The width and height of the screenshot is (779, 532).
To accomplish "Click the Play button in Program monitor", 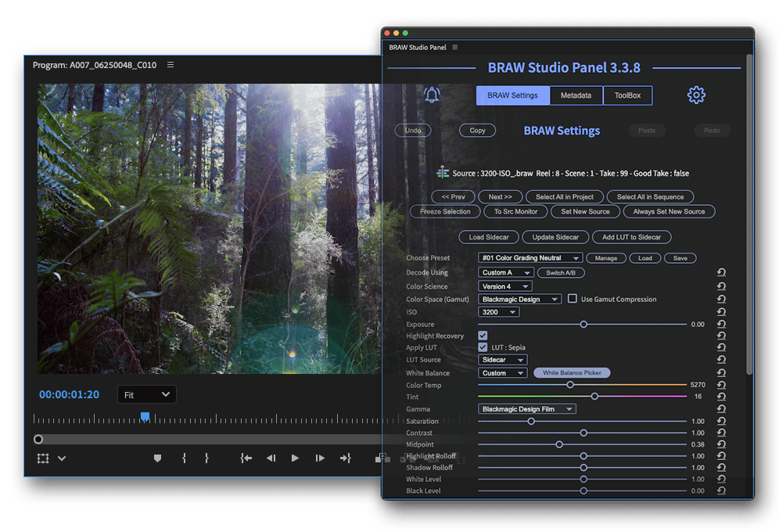I will coord(295,458).
